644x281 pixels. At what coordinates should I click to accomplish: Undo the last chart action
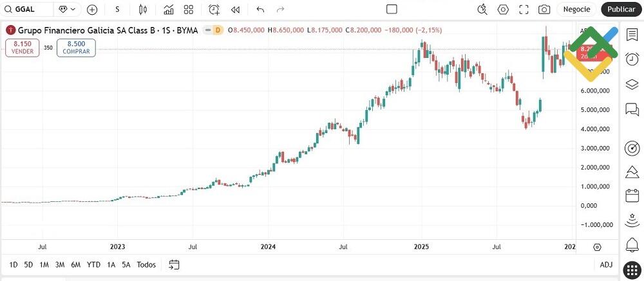[260, 10]
